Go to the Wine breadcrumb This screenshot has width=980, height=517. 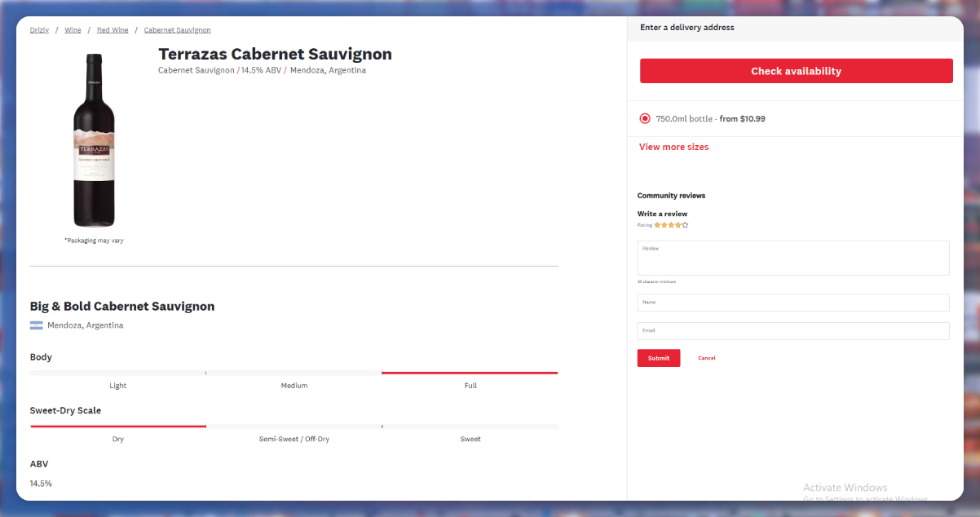pyautogui.click(x=73, y=30)
